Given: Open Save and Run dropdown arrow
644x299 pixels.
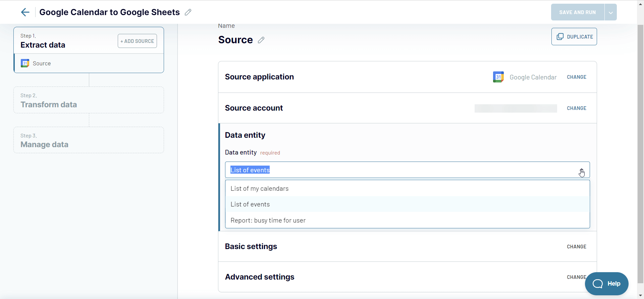Looking at the screenshot, I should pyautogui.click(x=610, y=12).
